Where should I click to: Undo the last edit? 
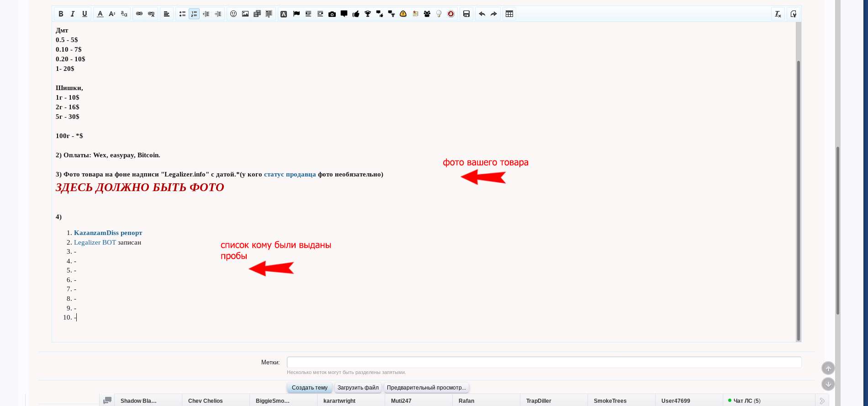[482, 14]
